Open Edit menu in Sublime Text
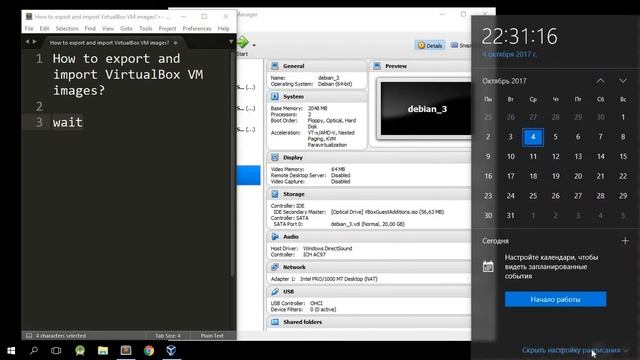Image resolution: width=640 pixels, height=360 pixels. pos(44,29)
